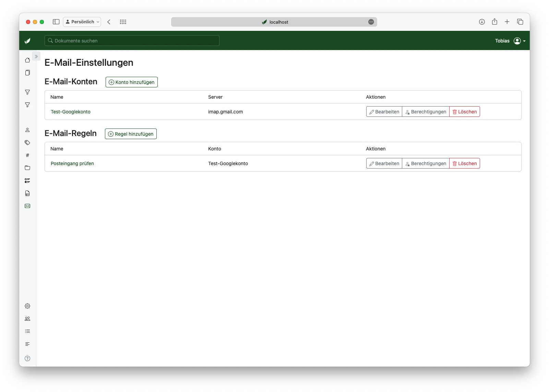Click the Dokumente suchen search field
The image size is (549, 392).
pos(132,41)
